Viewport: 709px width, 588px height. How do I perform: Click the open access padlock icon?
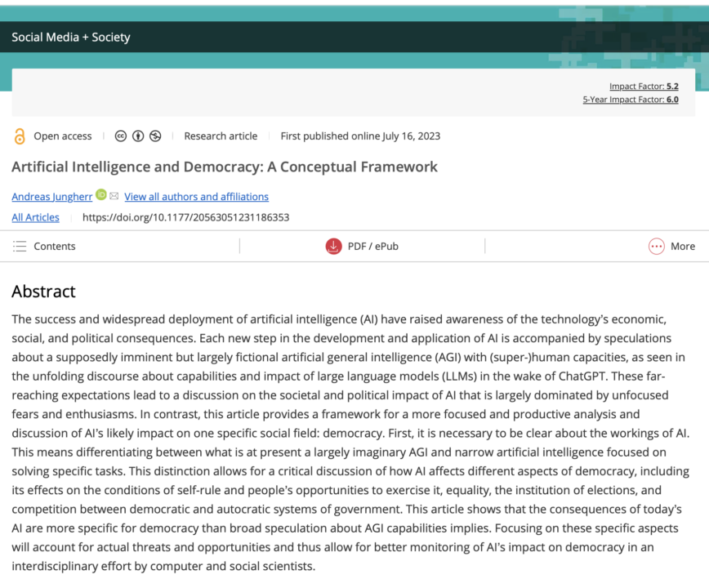point(19,136)
